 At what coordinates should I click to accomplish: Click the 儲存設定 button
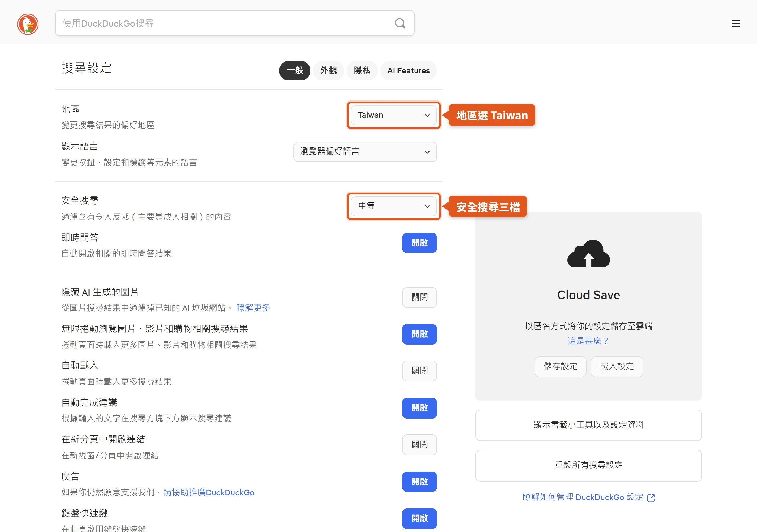pyautogui.click(x=560, y=366)
